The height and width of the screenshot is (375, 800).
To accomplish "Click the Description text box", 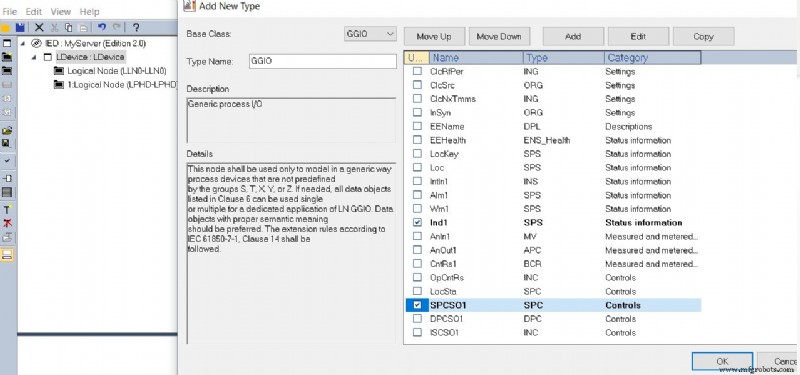I will 291,120.
